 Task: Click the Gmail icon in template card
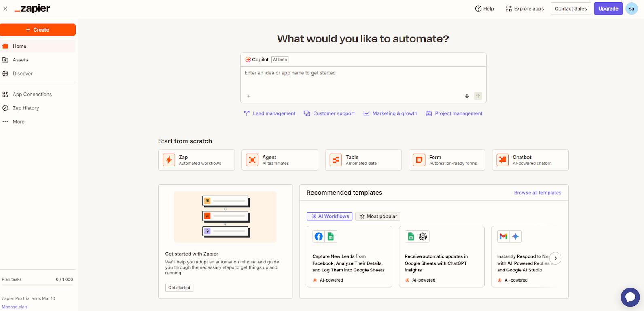pyautogui.click(x=503, y=237)
